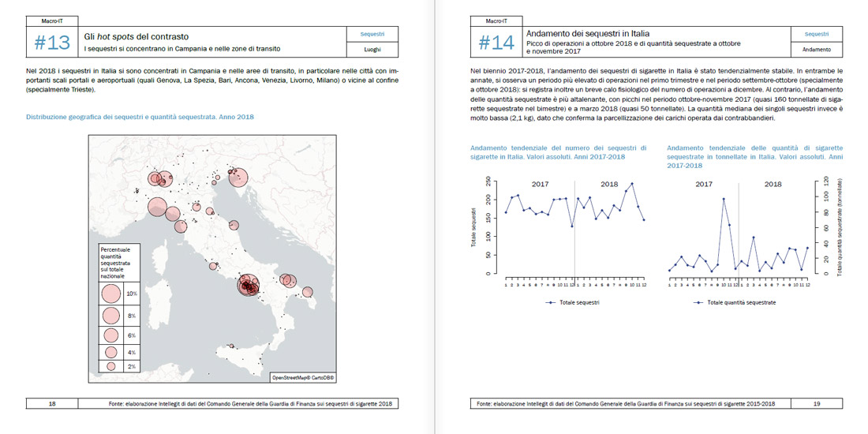This screenshot has height=434, width=868.
Task: Click the #13 section number box
Action: [x=52, y=43]
